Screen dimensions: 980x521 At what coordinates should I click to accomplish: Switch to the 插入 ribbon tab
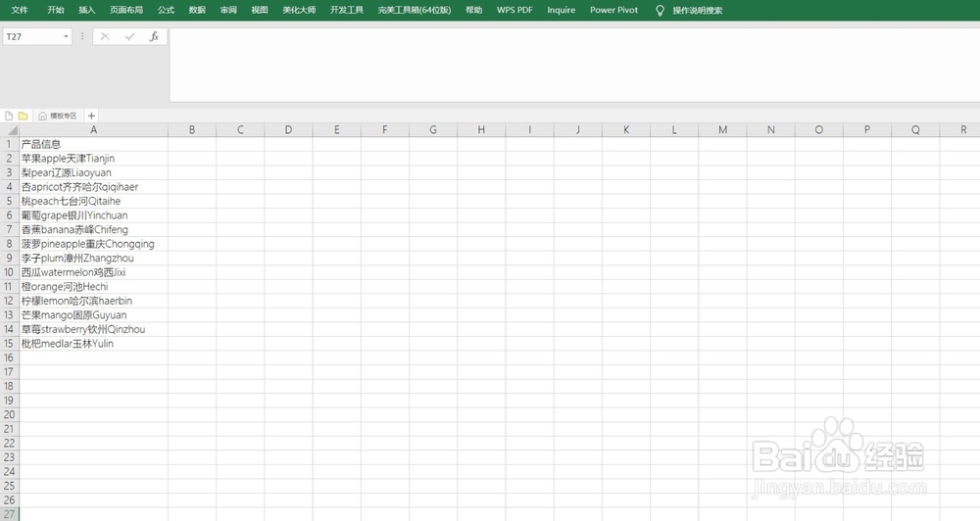pyautogui.click(x=87, y=10)
